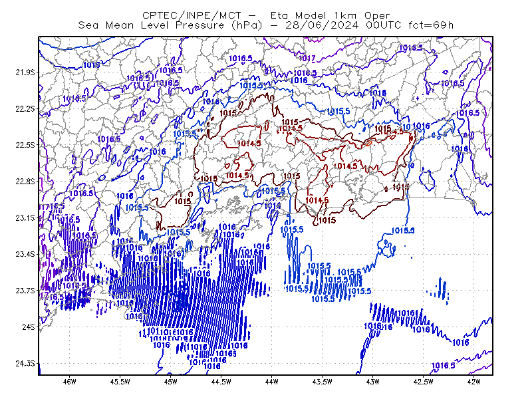
Task: Click the 22.5S latitude axis label
Action: point(25,145)
